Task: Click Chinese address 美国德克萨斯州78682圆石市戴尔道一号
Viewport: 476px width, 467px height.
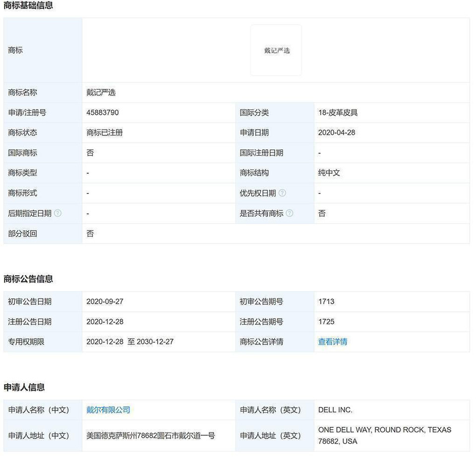Action: coord(151,436)
